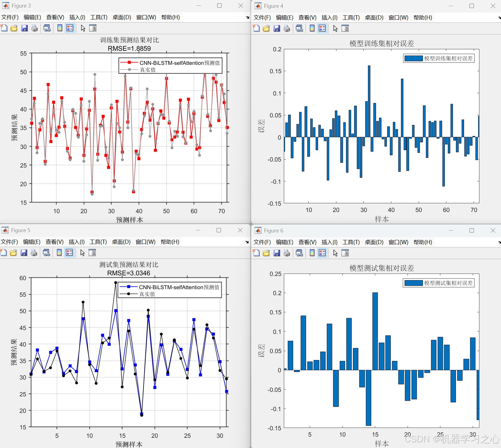Click New Figure icon in Figure 5
This screenshot has height=448, width=501.
pyautogui.click(x=4, y=253)
